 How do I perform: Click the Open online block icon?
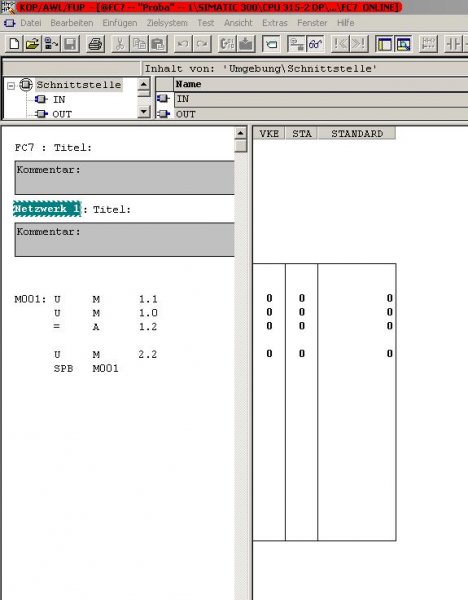pyautogui.click(x=51, y=44)
